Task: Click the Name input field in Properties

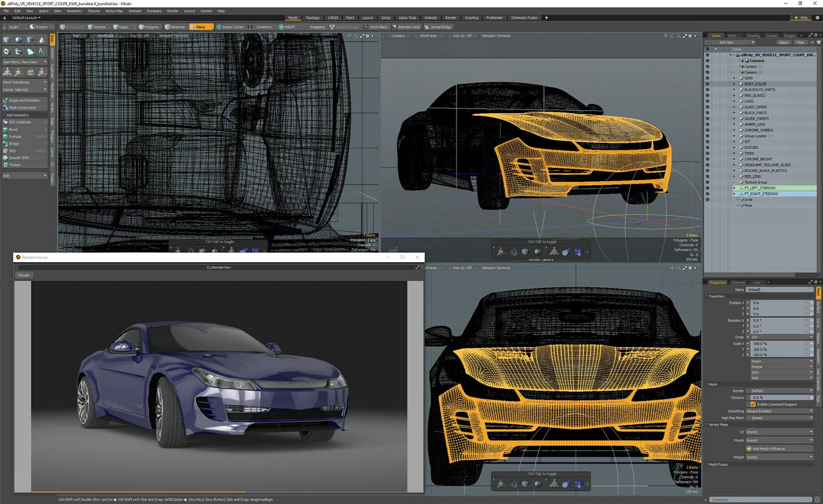Action: coord(779,290)
